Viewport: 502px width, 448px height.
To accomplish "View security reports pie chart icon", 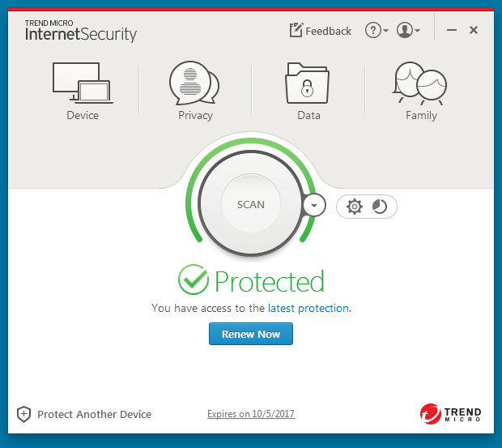I will coord(380,207).
